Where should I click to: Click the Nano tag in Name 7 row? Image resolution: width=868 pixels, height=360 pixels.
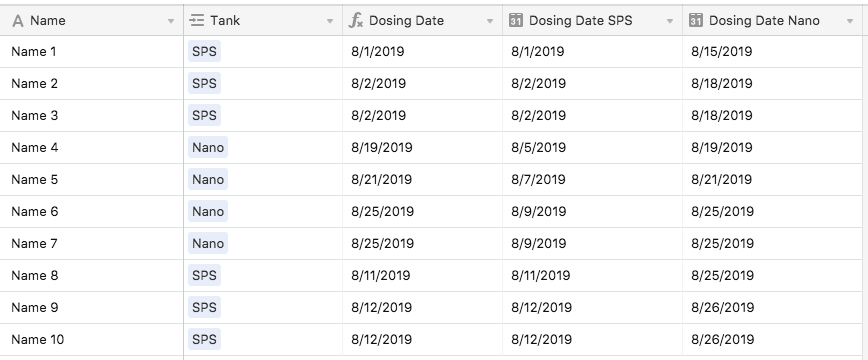(208, 243)
